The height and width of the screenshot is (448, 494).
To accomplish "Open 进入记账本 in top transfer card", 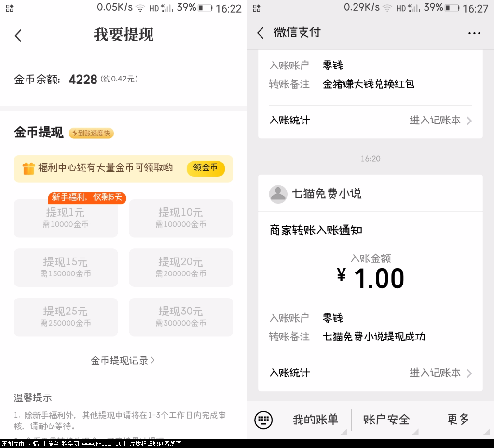I will tap(440, 120).
